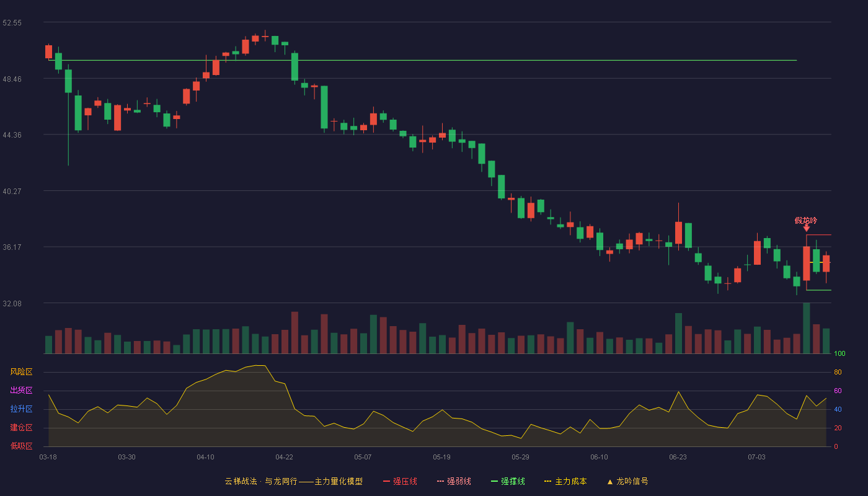Click the 04-22 date axis label
The image size is (868, 496).
(284, 457)
